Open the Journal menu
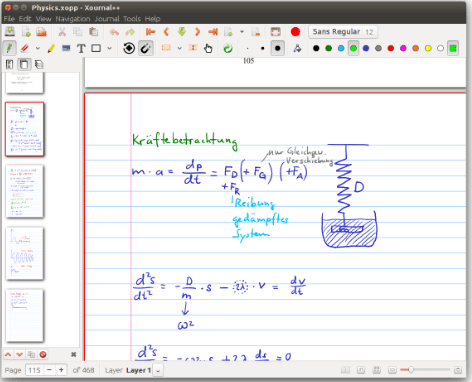Screen dimensions: 472x382 (x=107, y=19)
